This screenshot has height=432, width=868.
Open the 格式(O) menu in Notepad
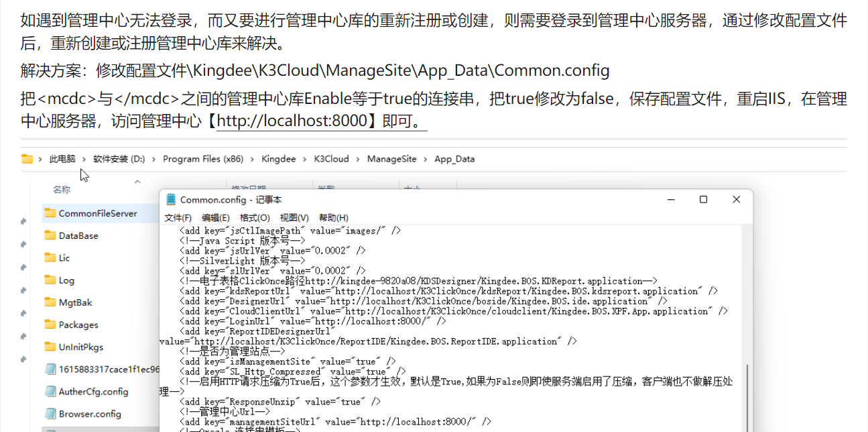[255, 218]
